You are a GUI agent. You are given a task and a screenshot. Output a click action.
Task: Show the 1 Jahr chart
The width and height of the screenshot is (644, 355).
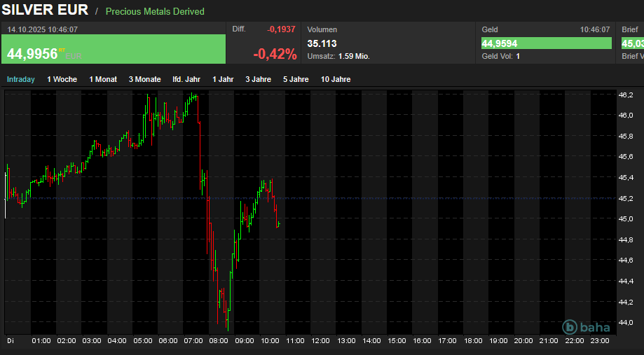coord(223,79)
